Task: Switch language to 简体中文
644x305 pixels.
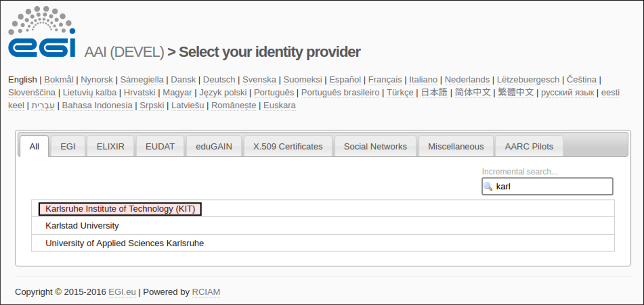Action: point(473,92)
